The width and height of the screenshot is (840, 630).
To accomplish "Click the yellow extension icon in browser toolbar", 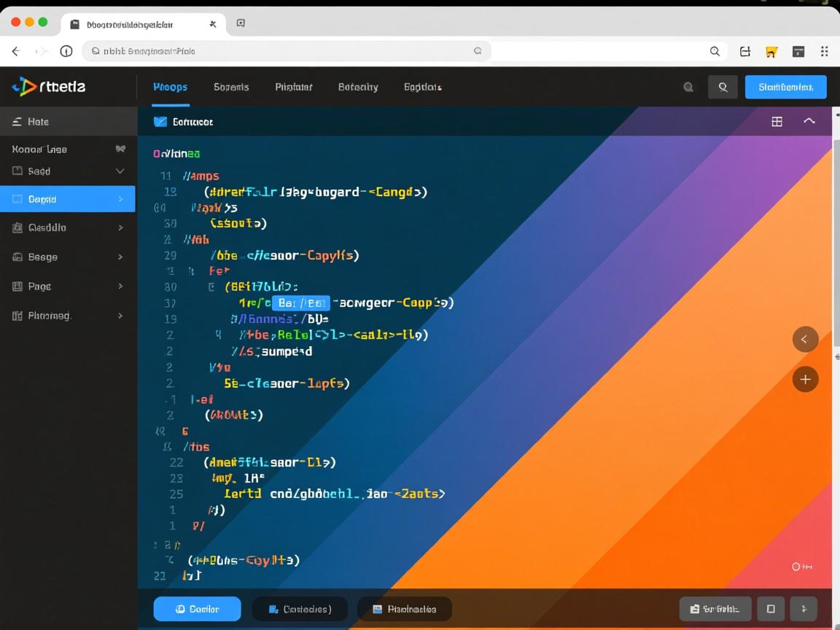I will click(x=771, y=52).
